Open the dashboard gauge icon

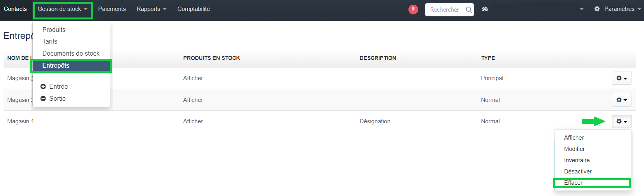(485, 9)
